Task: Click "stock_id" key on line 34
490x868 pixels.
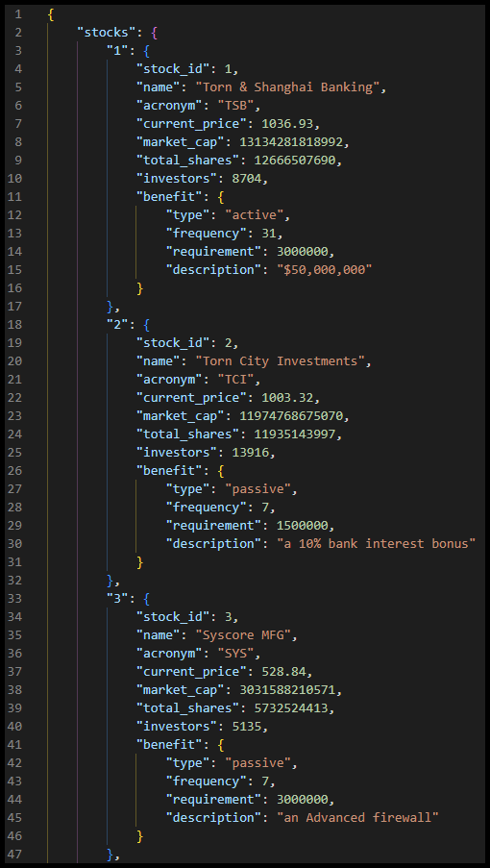Action: pyautogui.click(x=173, y=617)
